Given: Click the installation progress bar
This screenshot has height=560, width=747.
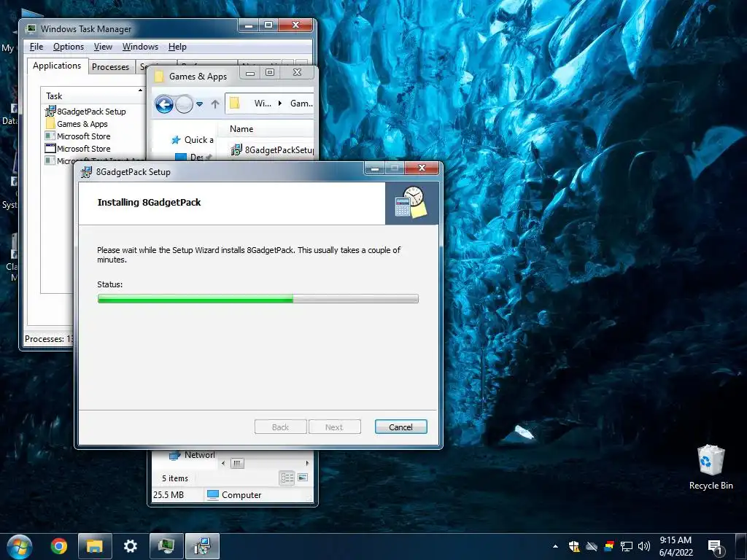Looking at the screenshot, I should tap(258, 298).
